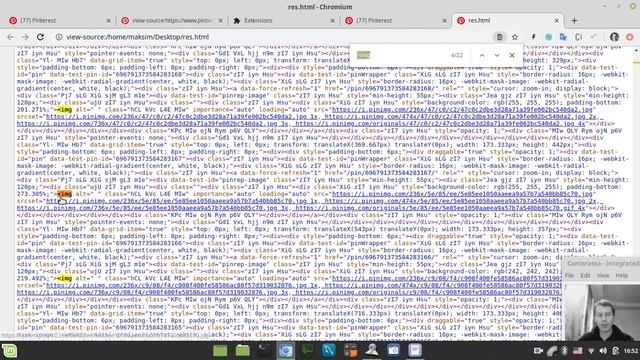The height and width of the screenshot is (360, 640).
Task: Open the system monitor taskbar icon
Action: [x=307, y=351]
